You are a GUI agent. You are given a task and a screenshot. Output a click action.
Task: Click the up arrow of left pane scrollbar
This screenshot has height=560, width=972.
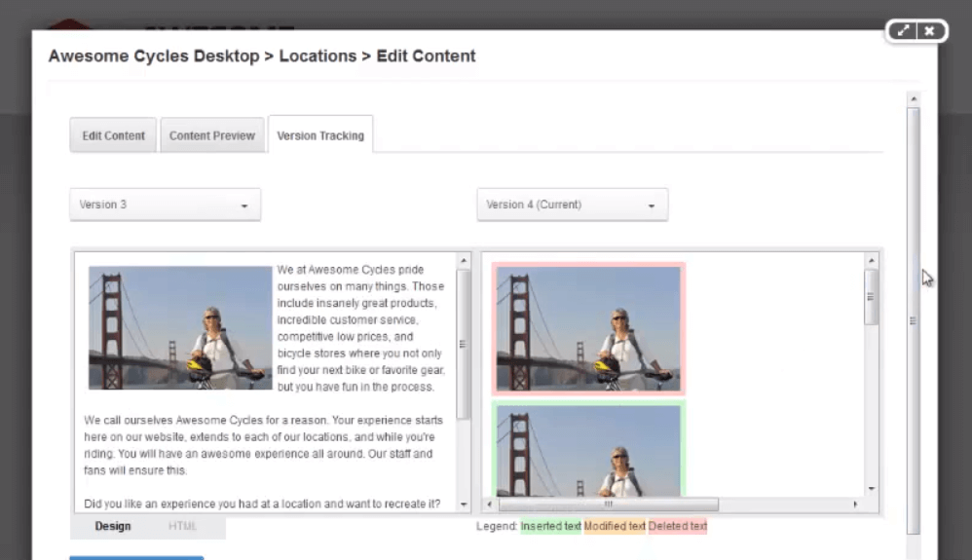[x=464, y=260]
